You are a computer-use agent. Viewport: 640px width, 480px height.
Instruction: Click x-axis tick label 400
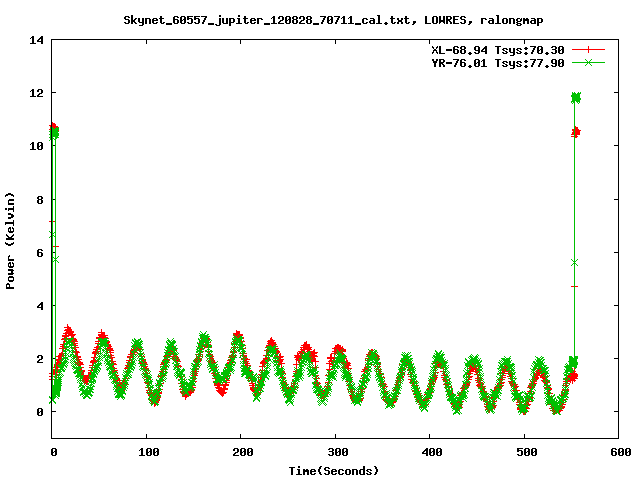(x=432, y=452)
